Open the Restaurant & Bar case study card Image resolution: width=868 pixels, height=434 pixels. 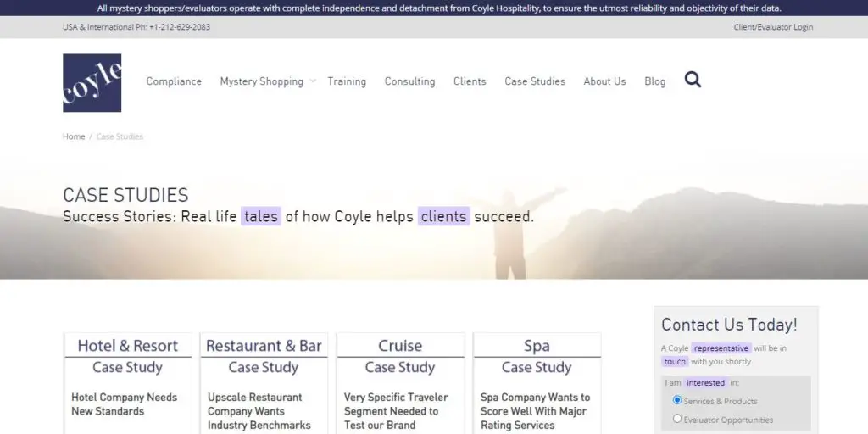(x=264, y=383)
